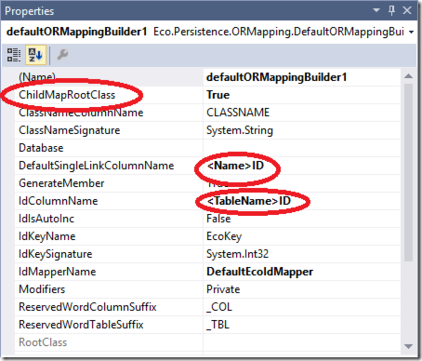Select the Modifiers property

[109, 289]
